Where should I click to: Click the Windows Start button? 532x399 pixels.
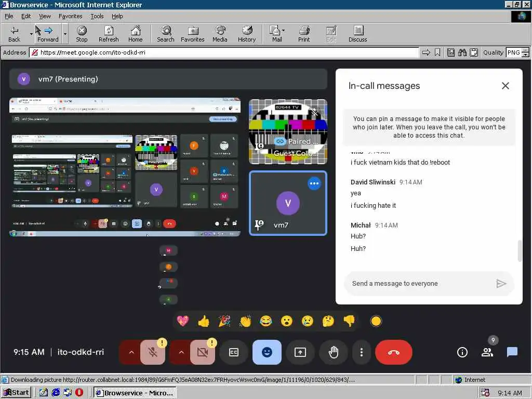click(x=16, y=393)
